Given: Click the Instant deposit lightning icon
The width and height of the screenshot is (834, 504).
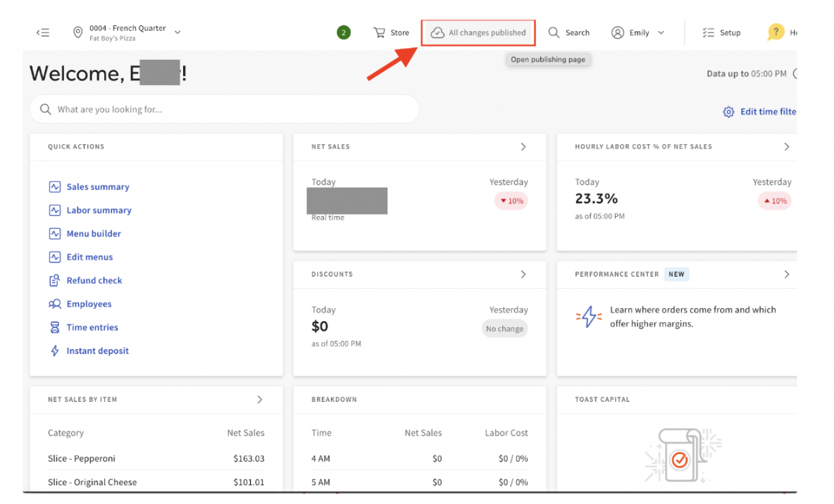Looking at the screenshot, I should click(55, 351).
